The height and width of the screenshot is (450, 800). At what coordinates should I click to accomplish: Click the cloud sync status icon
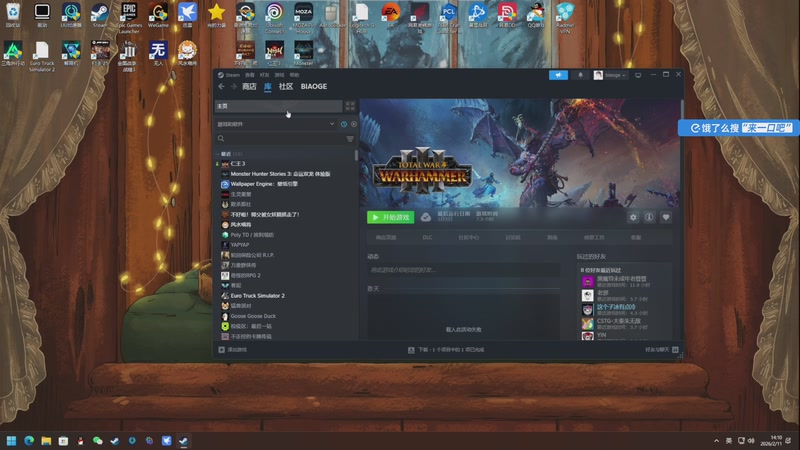tap(426, 217)
